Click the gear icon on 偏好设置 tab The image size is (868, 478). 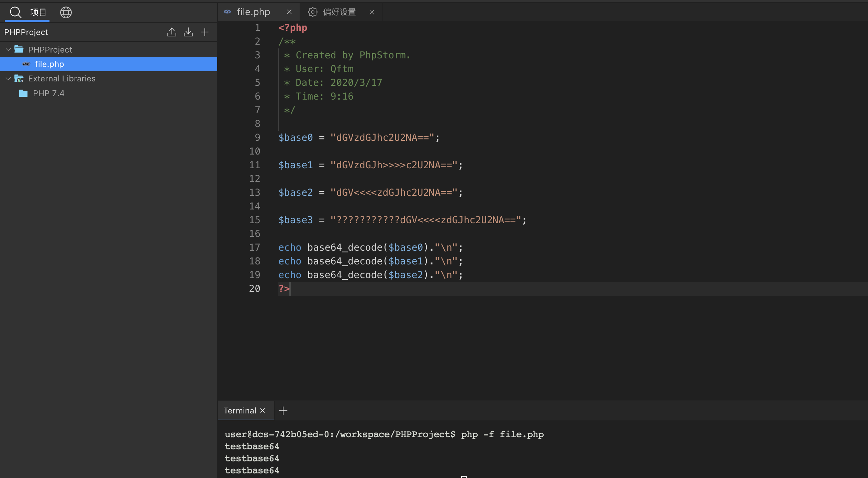312,12
